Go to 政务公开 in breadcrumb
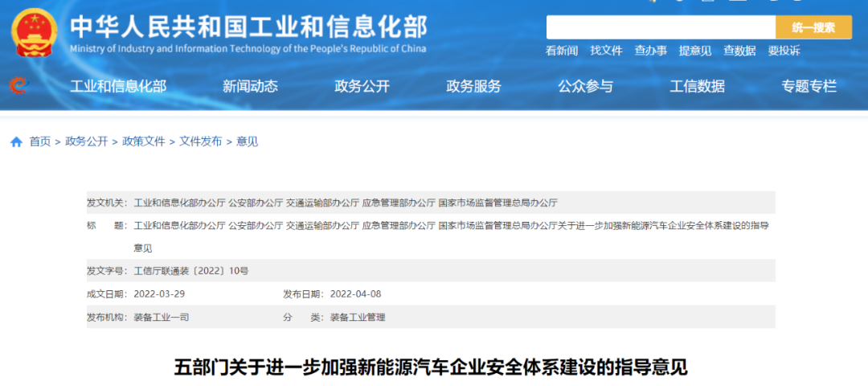 (x=86, y=142)
